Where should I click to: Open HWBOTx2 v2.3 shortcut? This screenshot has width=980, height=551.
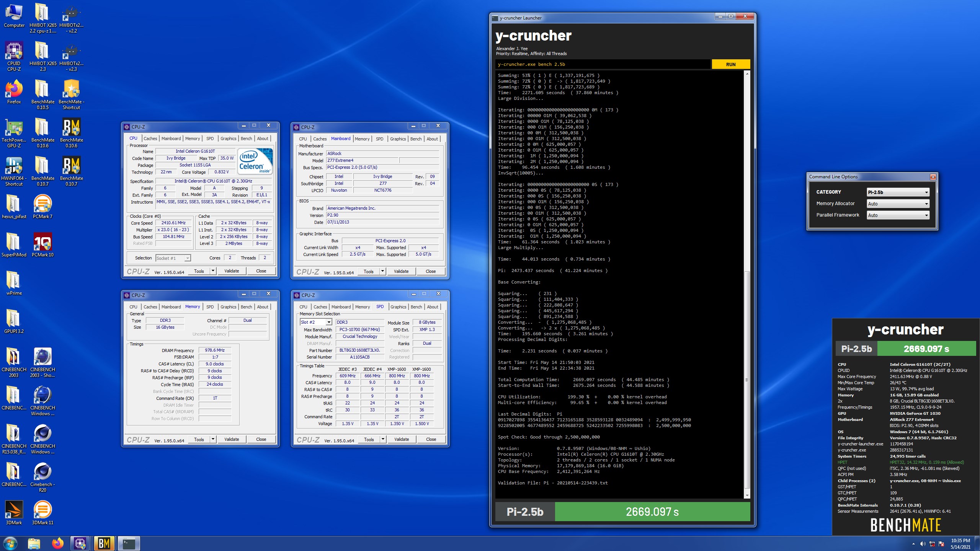(72, 56)
